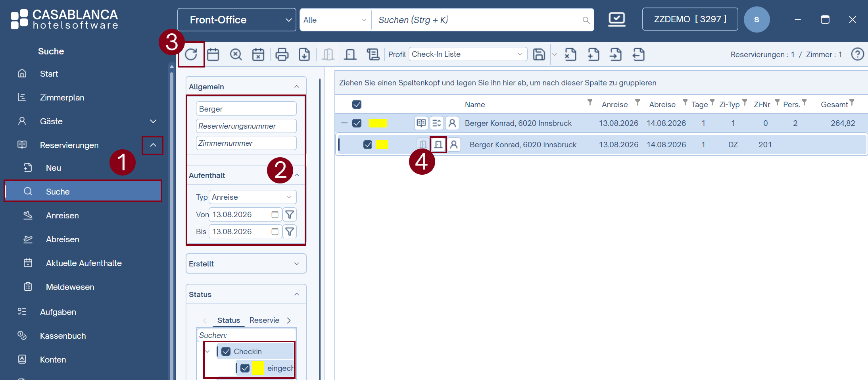The height and width of the screenshot is (380, 868).
Task: Uncheck the room 201 row checkbox
Action: tap(368, 145)
